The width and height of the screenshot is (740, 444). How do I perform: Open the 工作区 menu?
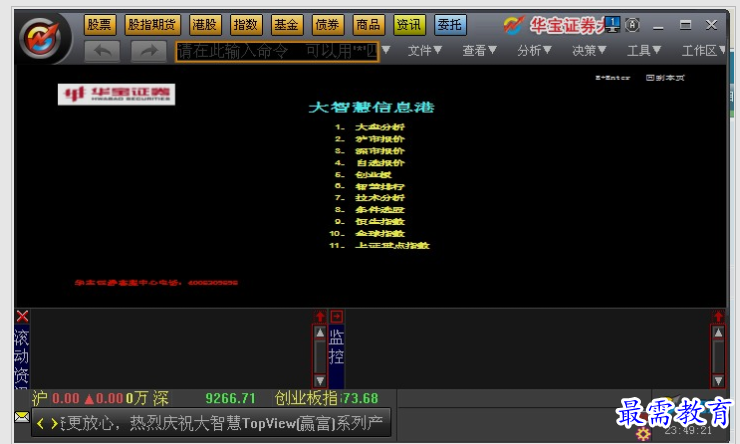click(x=704, y=50)
